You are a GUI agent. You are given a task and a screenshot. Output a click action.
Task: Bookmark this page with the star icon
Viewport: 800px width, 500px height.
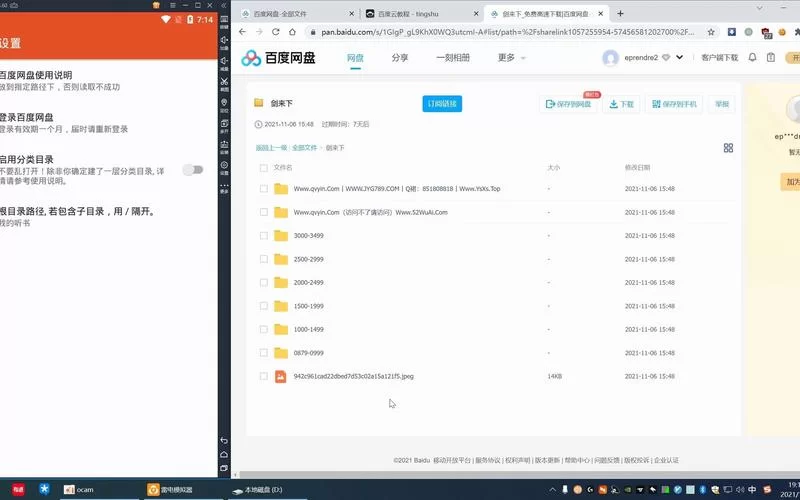click(711, 32)
